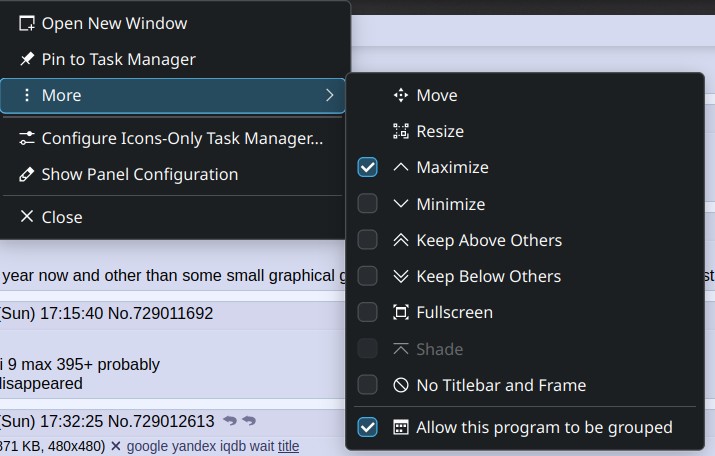
Task: Click the Keep Above Others double-up icon
Action: (x=401, y=240)
